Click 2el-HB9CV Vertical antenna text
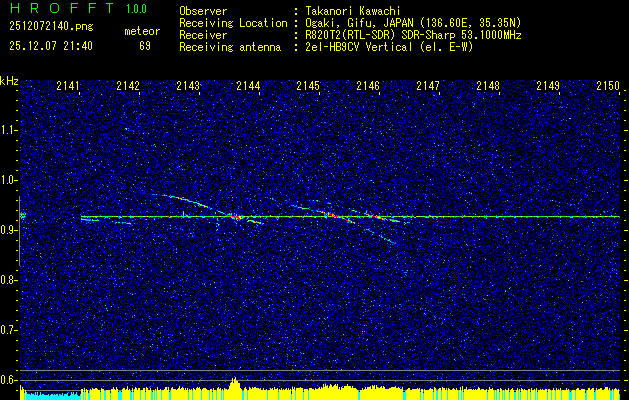 [x=389, y=47]
